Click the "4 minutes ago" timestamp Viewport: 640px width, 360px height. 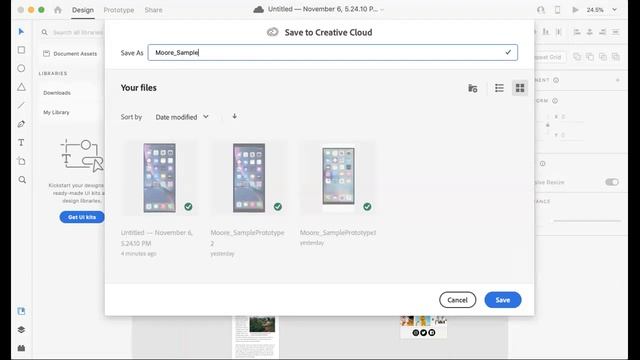click(x=139, y=253)
